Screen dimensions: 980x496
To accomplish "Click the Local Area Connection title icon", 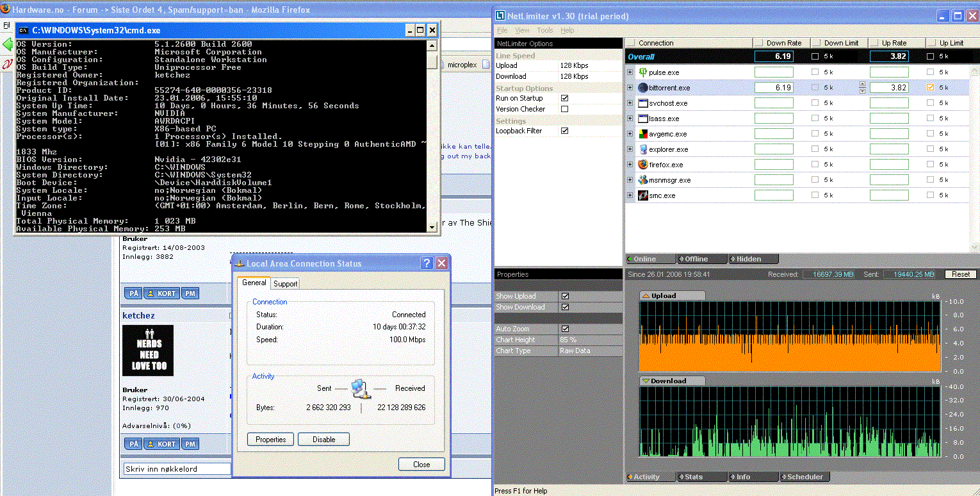I will pyautogui.click(x=240, y=263).
